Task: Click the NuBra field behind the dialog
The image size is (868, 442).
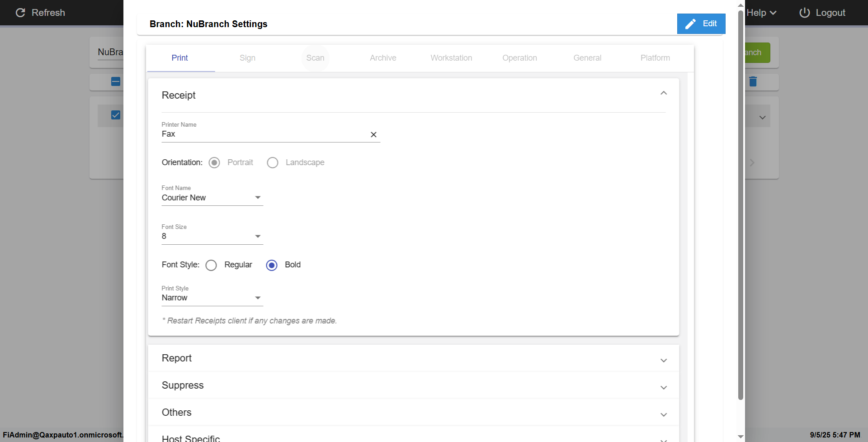Action: [110, 52]
